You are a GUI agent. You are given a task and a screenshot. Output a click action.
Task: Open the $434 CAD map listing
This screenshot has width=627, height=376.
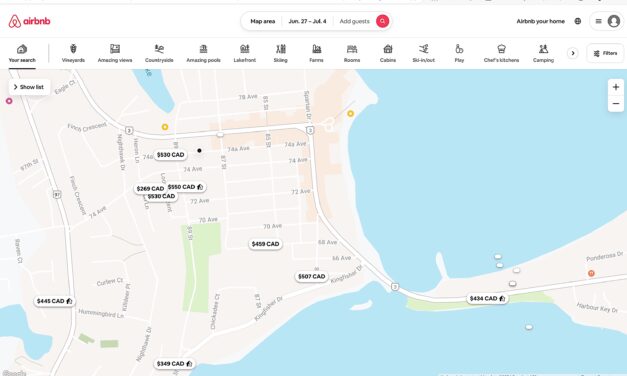[x=487, y=298]
